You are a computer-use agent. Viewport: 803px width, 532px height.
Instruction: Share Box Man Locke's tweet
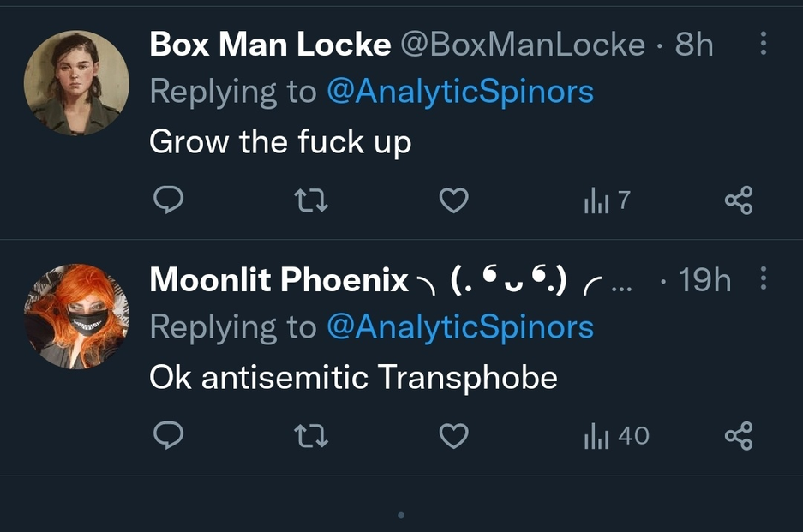click(x=738, y=200)
